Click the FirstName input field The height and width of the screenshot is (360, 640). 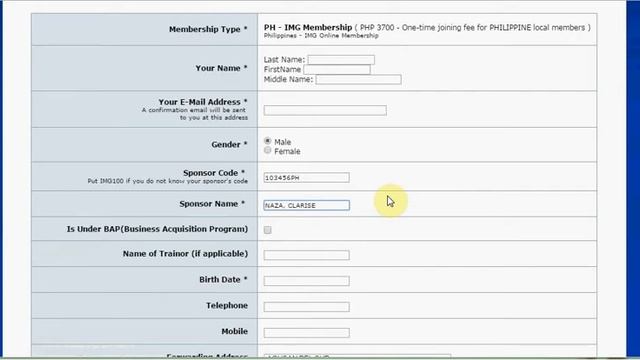point(337,70)
